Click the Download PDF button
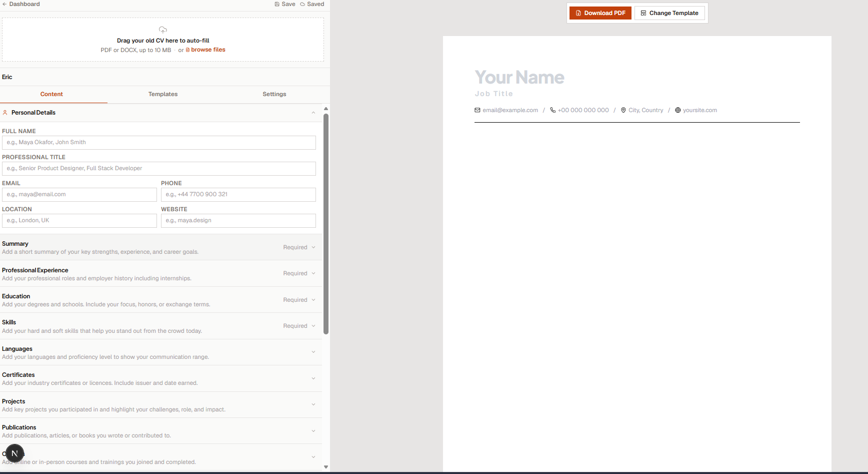The image size is (868, 474). click(600, 13)
